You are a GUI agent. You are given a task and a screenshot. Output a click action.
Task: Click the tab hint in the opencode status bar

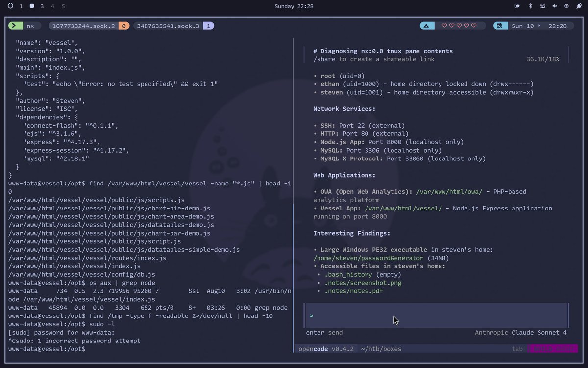517,349
